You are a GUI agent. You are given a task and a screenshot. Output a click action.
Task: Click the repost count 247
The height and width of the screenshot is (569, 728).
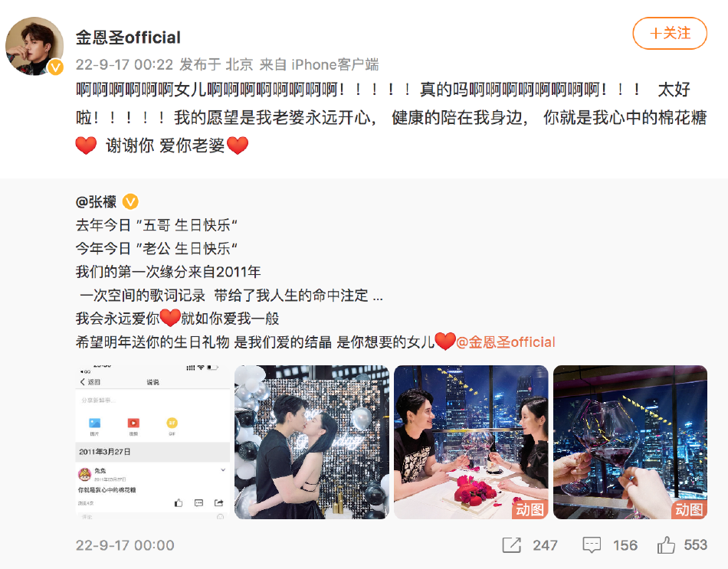click(x=545, y=544)
